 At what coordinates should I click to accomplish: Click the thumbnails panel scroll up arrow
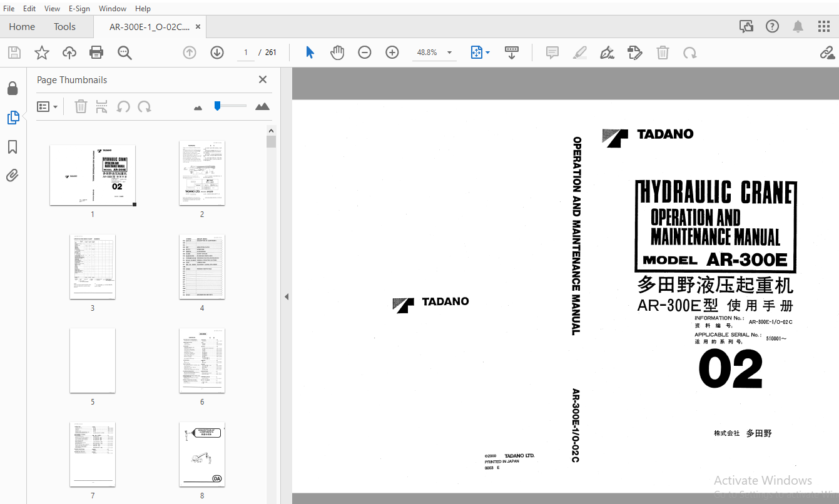tap(271, 131)
